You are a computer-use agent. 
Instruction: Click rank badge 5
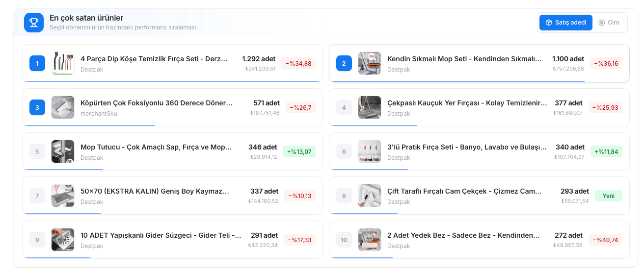pyautogui.click(x=37, y=151)
